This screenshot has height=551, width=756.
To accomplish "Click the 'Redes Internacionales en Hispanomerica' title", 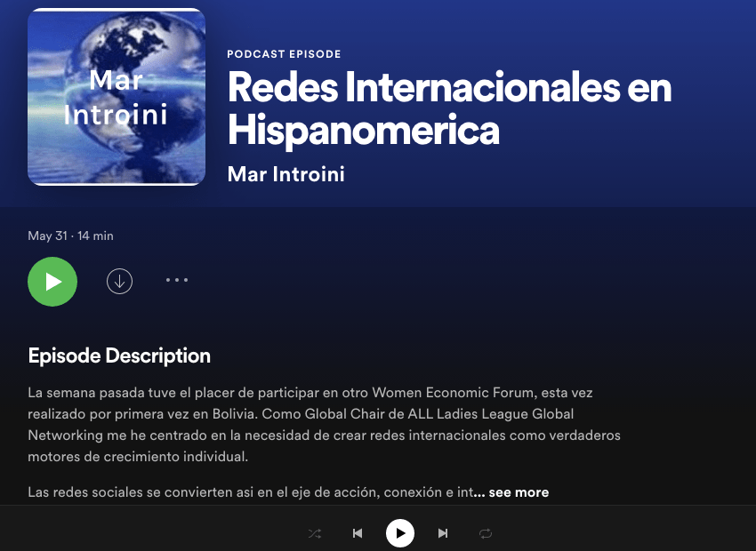I will pos(449,109).
